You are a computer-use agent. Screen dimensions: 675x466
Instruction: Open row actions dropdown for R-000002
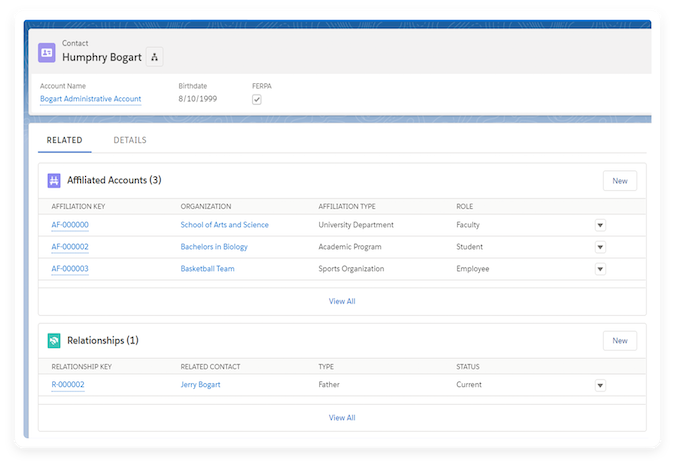click(x=600, y=385)
